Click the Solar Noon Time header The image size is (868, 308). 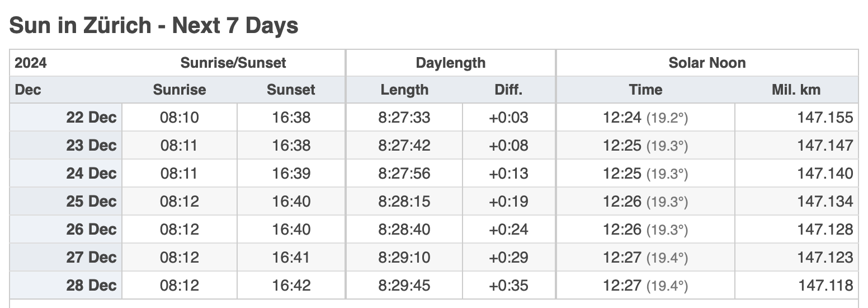coord(645,90)
